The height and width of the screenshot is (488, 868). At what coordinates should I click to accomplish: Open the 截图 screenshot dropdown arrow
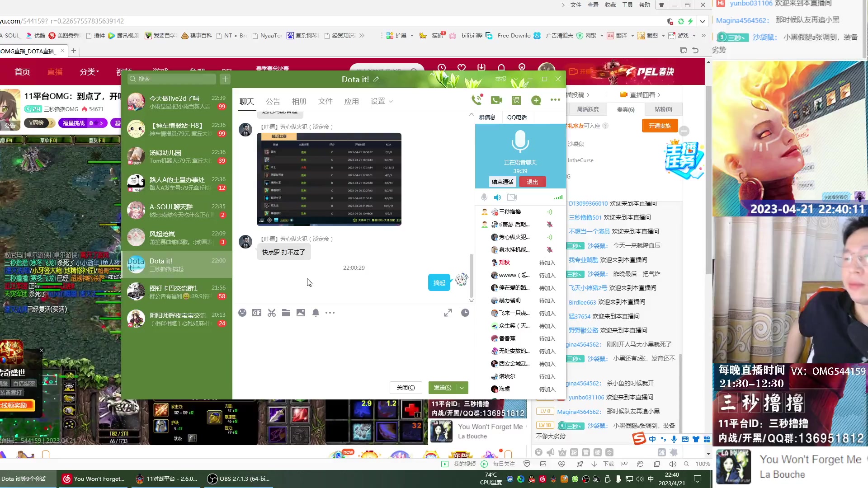[x=663, y=36]
